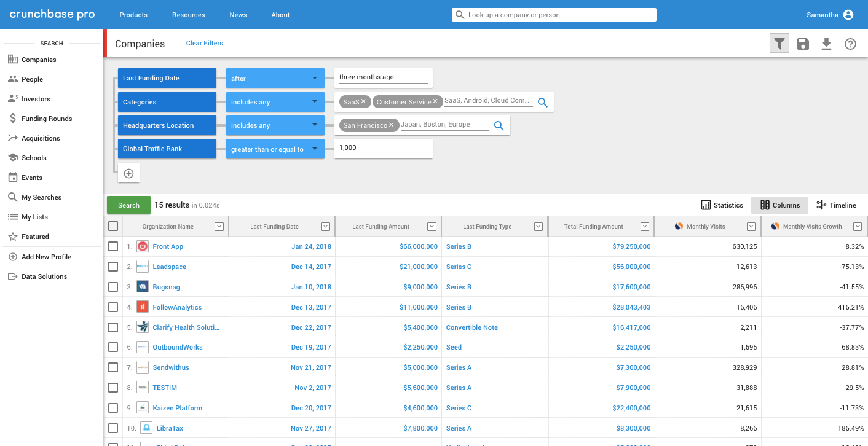This screenshot has width=868, height=446.
Task: Expand the Organization Name column menu
Action: pyautogui.click(x=219, y=227)
